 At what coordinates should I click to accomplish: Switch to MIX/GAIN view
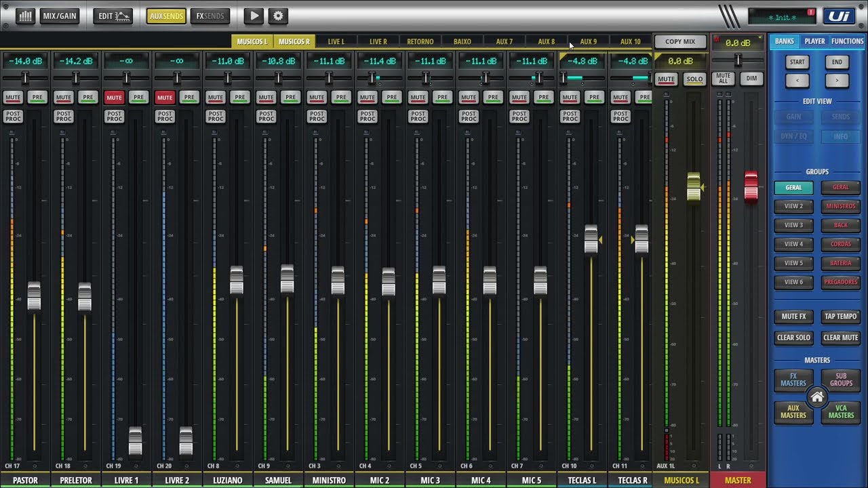[60, 16]
